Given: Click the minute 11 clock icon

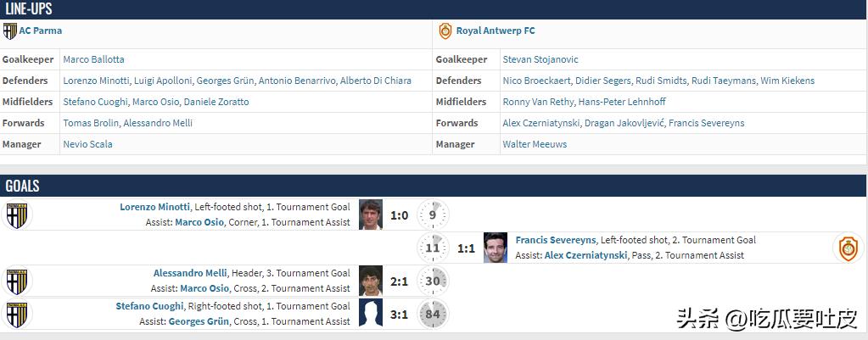Looking at the screenshot, I should coord(433,248).
